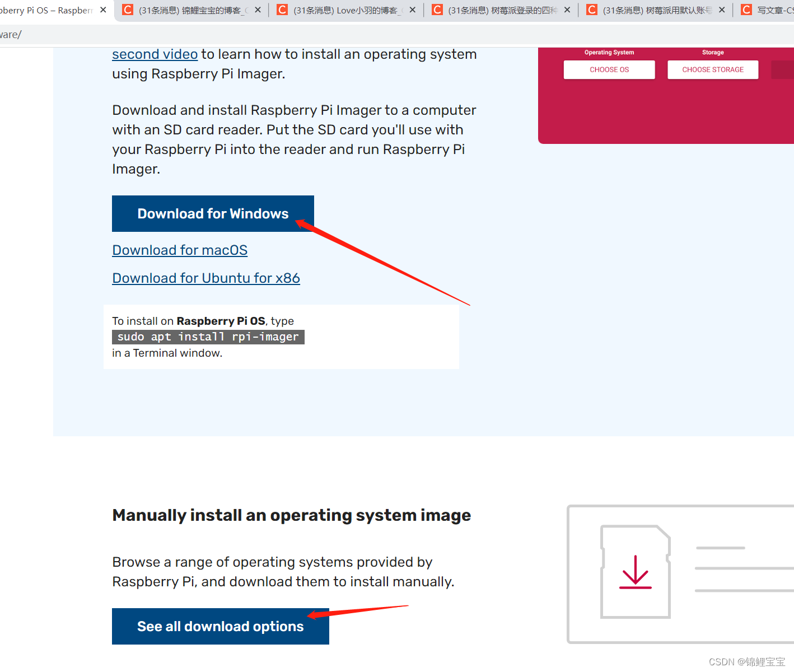Viewport: 794px width, 672px height.
Task: Click CHOOSE STORAGE in the Imager preview
Action: 713,69
